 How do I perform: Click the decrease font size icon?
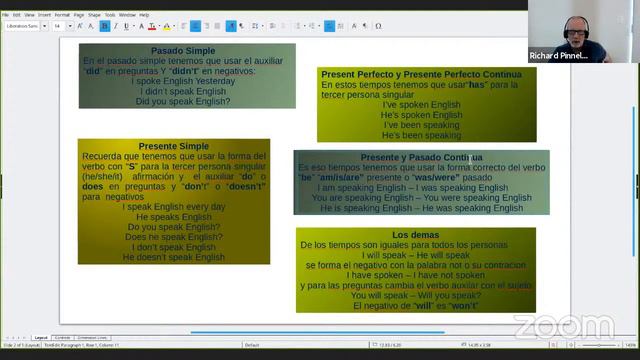[x=91, y=26]
